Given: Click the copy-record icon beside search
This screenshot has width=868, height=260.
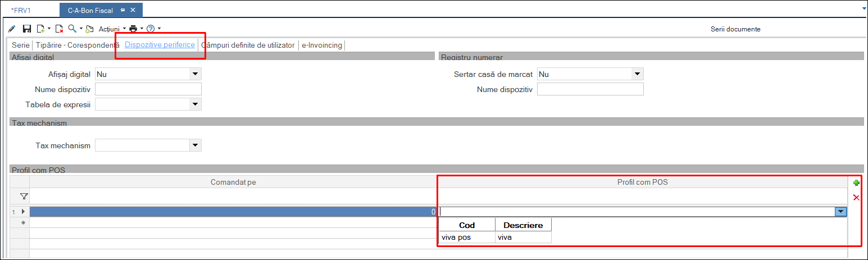Looking at the screenshot, I should (x=89, y=29).
